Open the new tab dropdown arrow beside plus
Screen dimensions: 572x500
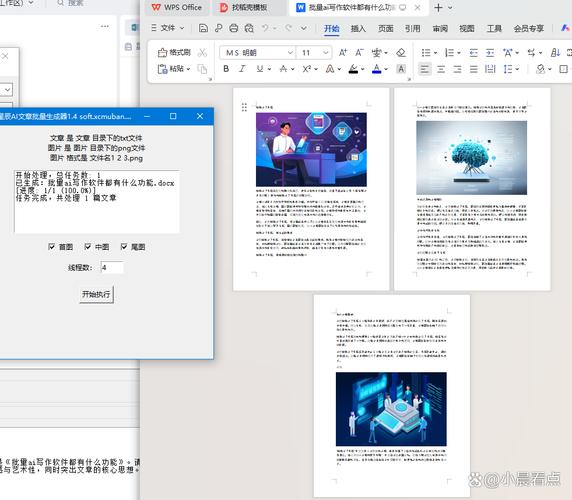(450, 8)
